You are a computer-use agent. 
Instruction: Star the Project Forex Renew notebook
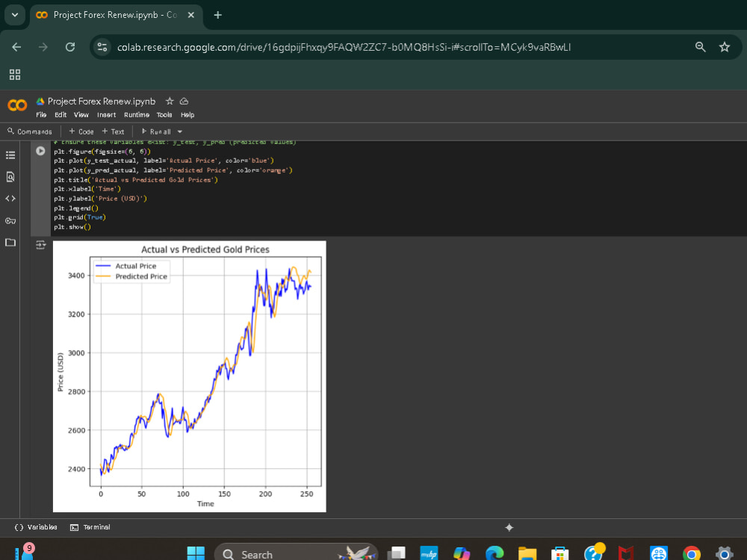click(170, 101)
